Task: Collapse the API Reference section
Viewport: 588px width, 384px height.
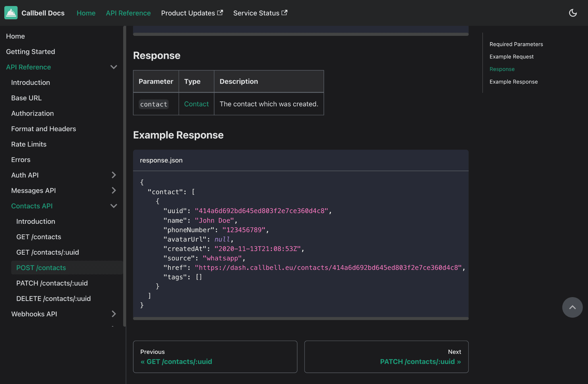Action: (113, 67)
